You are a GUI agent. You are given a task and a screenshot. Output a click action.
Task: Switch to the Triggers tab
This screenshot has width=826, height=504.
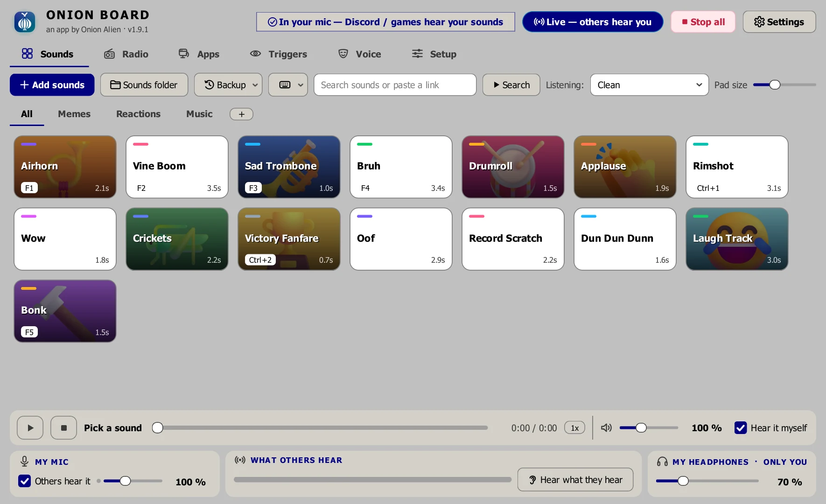click(279, 54)
